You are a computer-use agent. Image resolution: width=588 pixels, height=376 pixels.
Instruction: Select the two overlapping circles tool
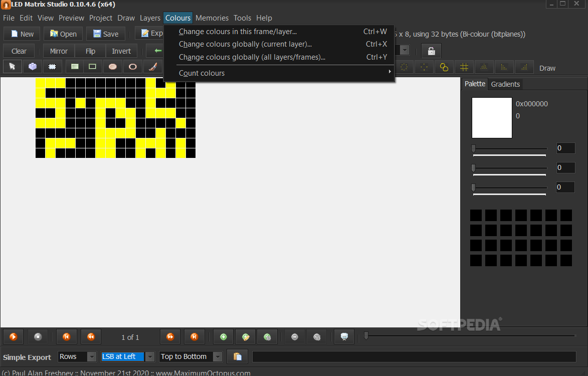pos(444,67)
